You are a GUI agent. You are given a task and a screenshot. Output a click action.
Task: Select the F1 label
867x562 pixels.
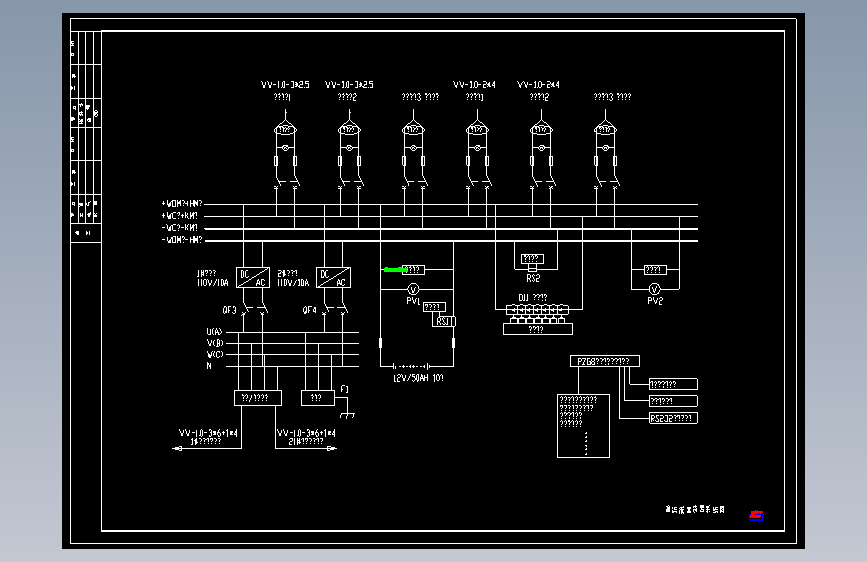(x=344, y=389)
